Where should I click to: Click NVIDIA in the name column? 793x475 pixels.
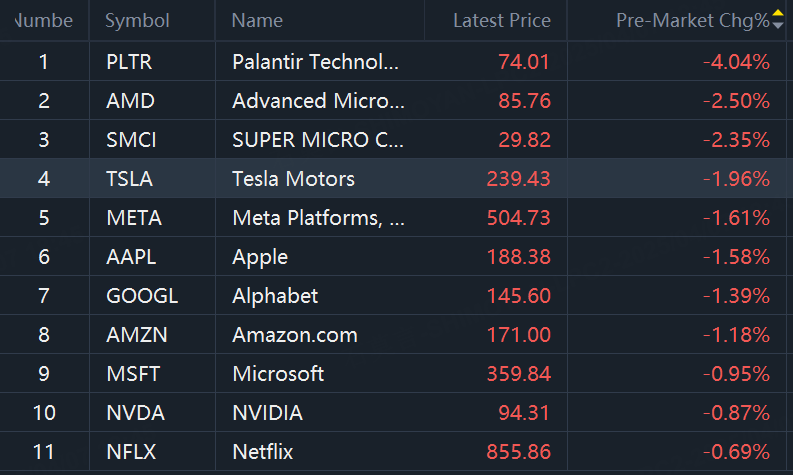[267, 413]
